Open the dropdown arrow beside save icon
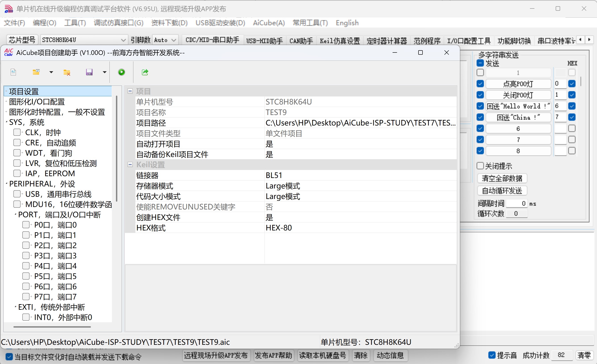 pos(104,72)
